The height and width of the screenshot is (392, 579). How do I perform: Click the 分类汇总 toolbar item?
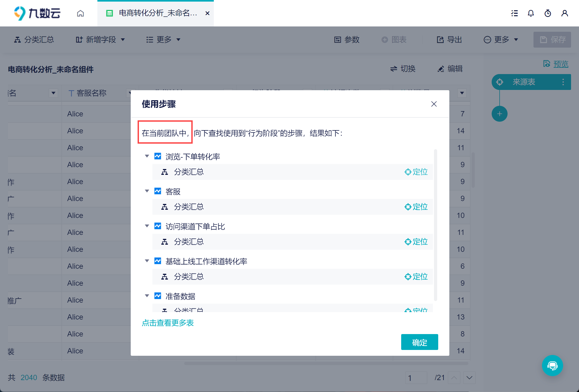point(34,40)
